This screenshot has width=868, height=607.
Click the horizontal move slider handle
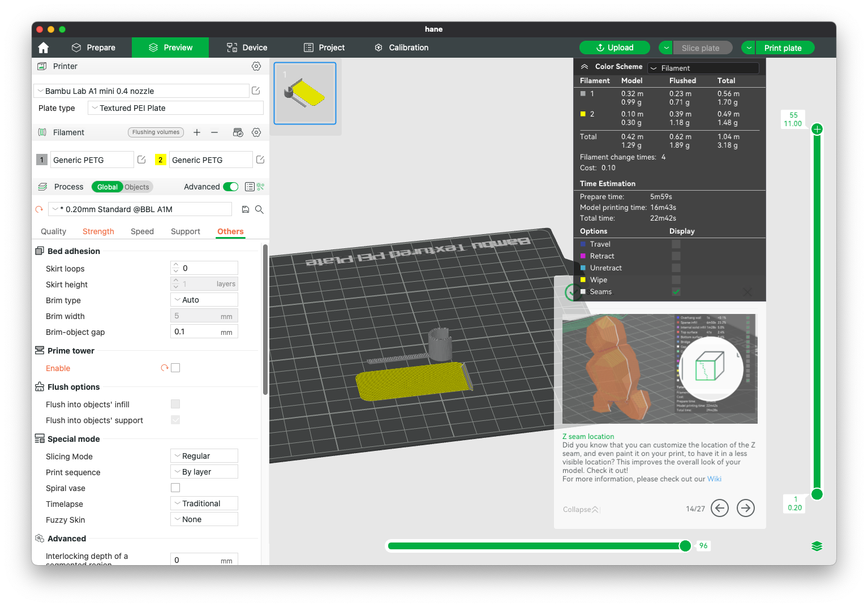[685, 546]
